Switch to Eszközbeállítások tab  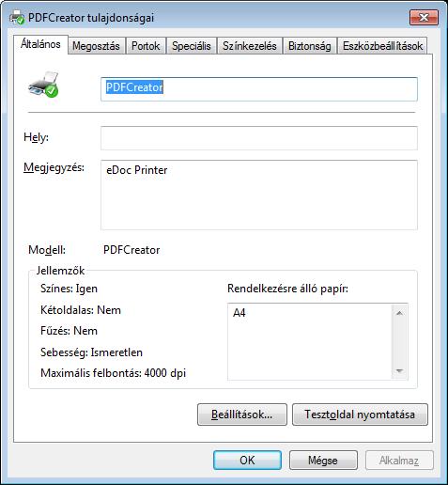coord(382,46)
